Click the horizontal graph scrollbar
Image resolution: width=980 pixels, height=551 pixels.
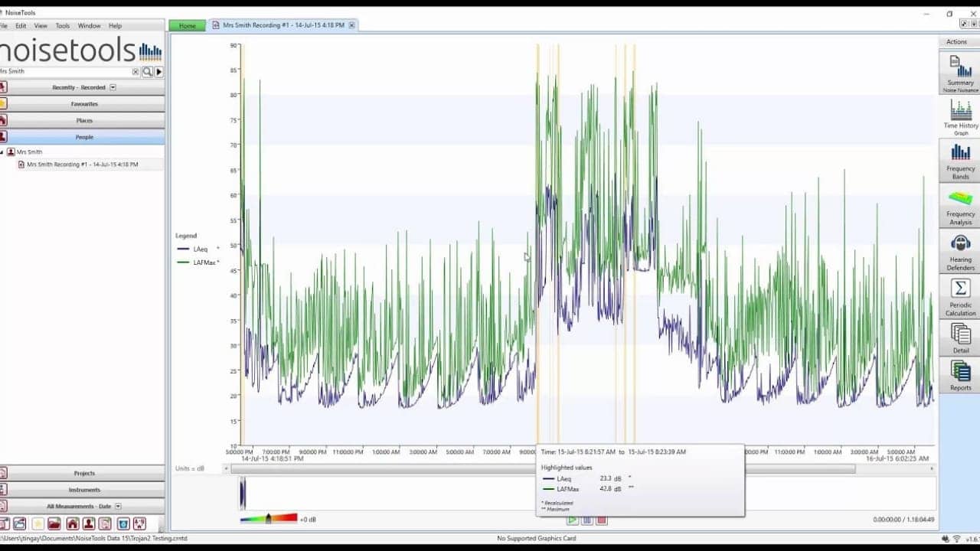click(x=542, y=468)
